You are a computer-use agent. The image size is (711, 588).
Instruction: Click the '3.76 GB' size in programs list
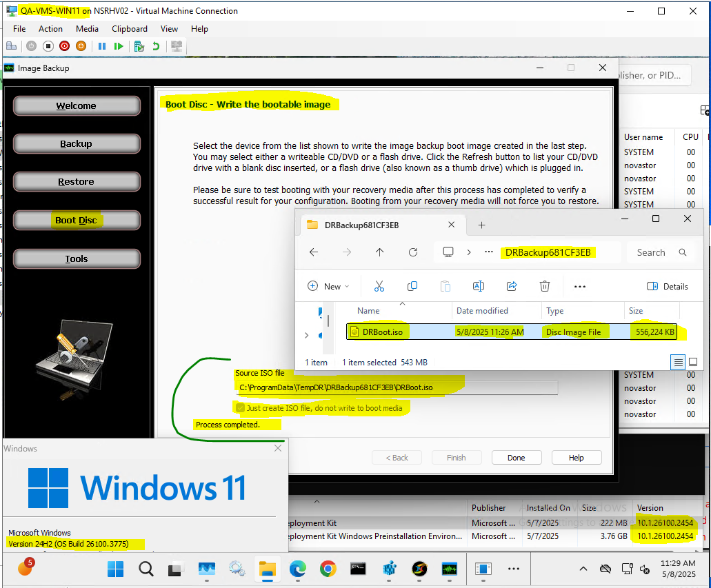pos(614,536)
